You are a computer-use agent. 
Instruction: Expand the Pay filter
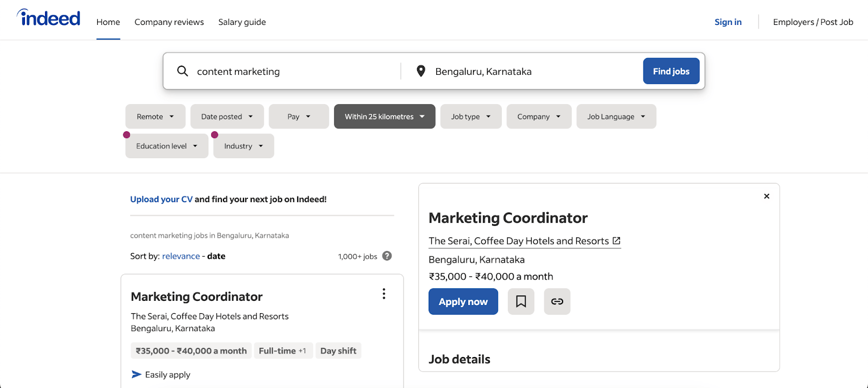pos(299,117)
